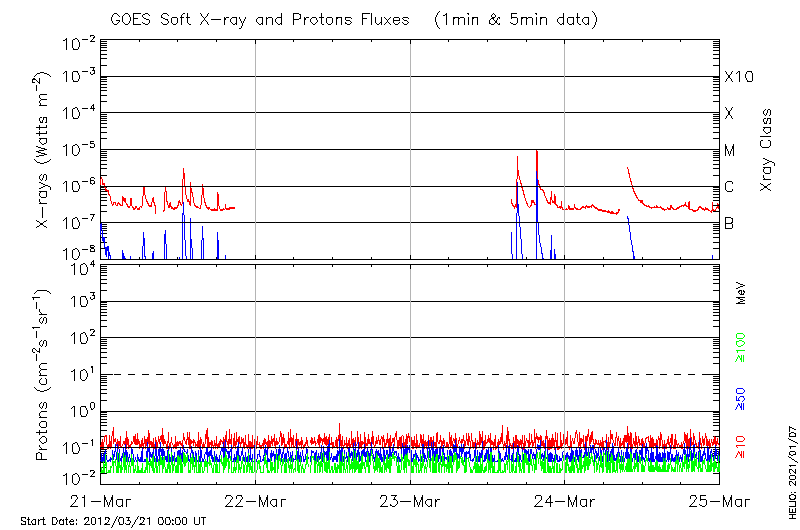
Task: Select the M flare class label
Action: click(x=730, y=151)
